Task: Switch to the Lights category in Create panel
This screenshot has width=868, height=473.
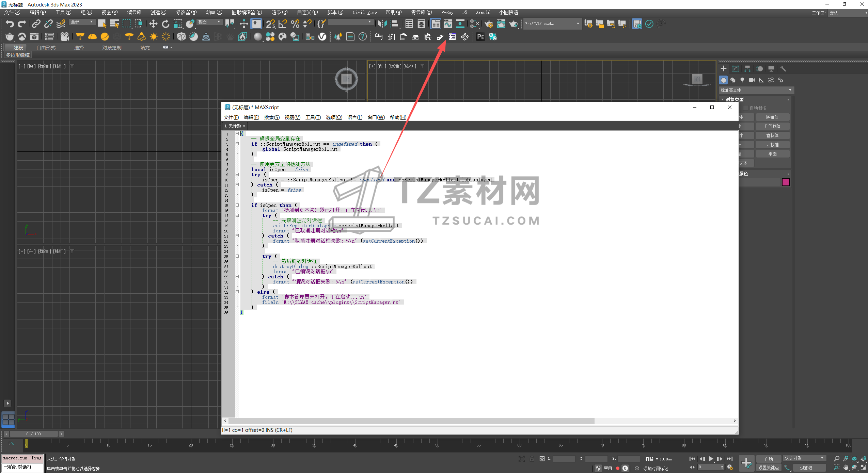Action: pyautogui.click(x=742, y=80)
